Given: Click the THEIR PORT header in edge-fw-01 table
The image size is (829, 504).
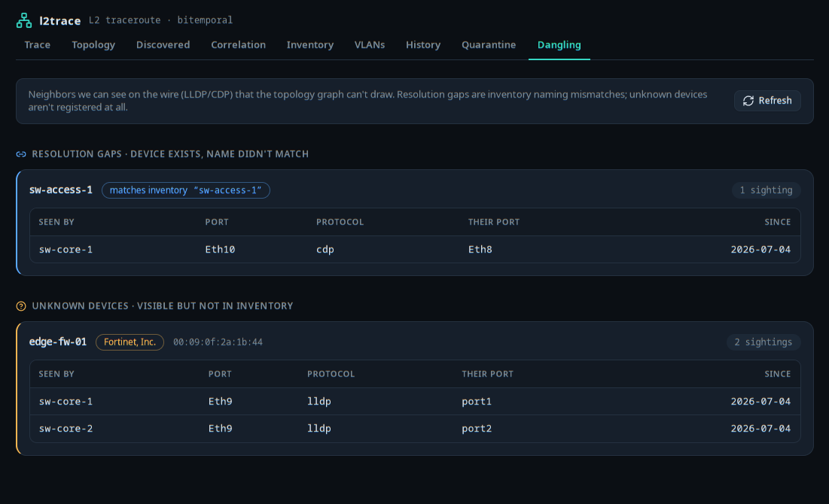Looking at the screenshot, I should pyautogui.click(x=487, y=374).
